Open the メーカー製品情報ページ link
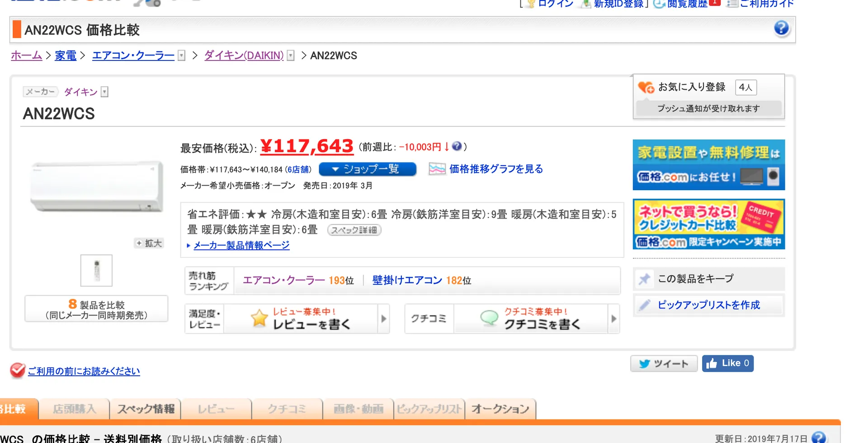 click(x=241, y=245)
